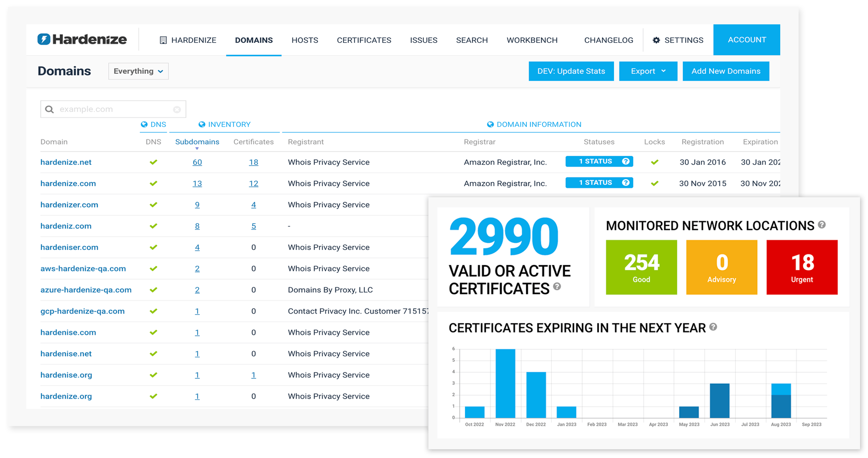868x458 pixels.
Task: Click the search magnifier icon
Action: (x=49, y=109)
